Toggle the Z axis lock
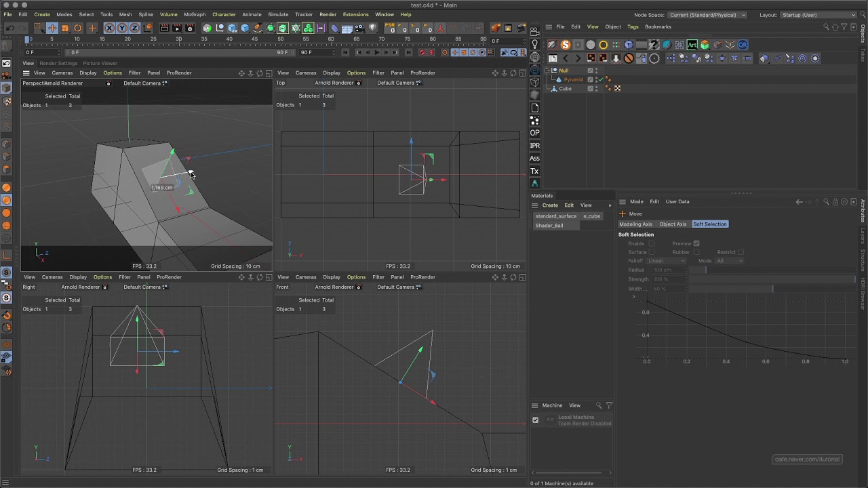Viewport: 868px width, 488px height. tap(134, 28)
